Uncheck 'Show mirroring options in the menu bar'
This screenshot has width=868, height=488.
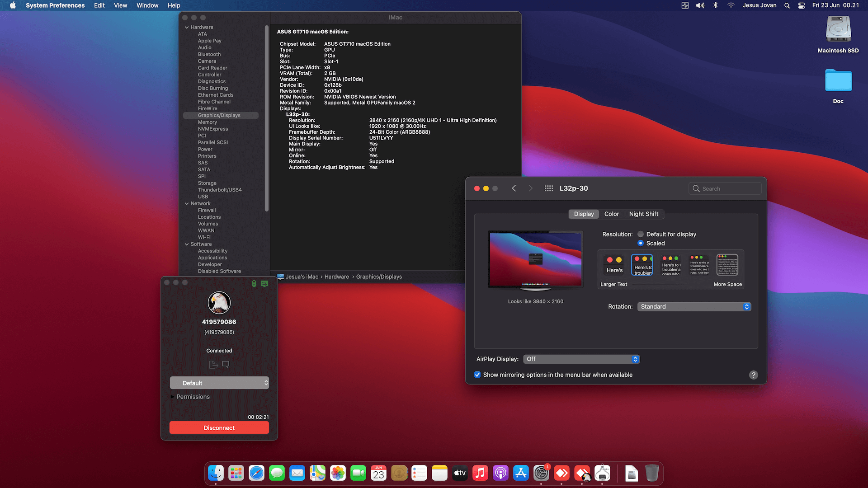(x=477, y=375)
